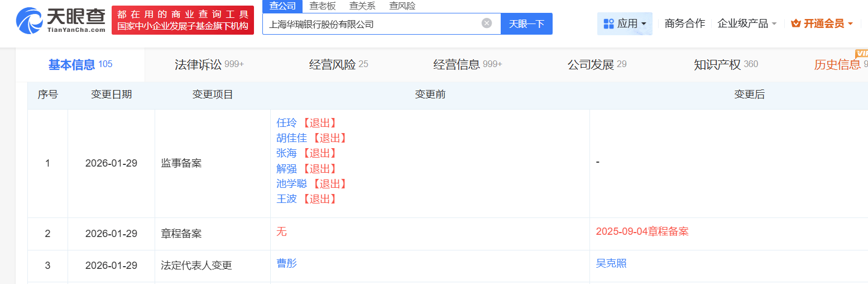This screenshot has width=868, height=284.
Task: Select the 经营风险 tab
Action: coord(339,65)
